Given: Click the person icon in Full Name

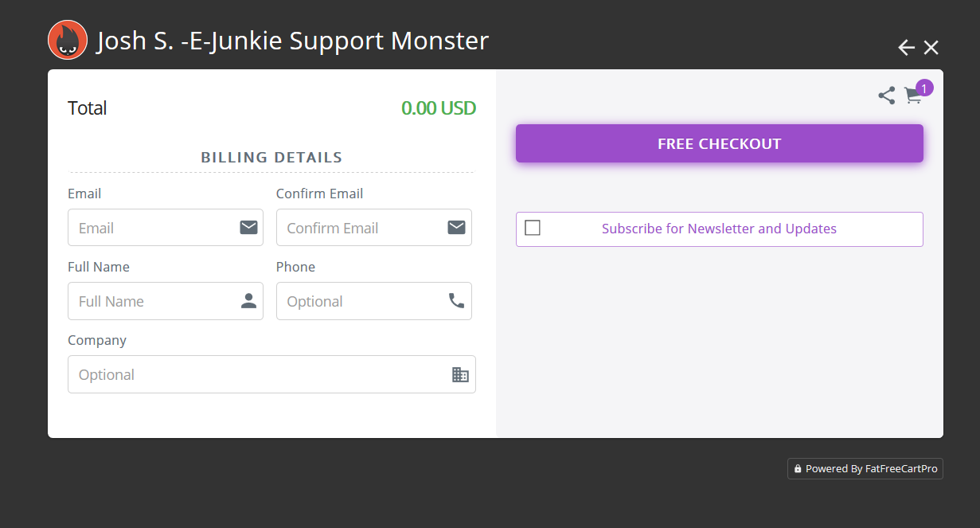Looking at the screenshot, I should pyautogui.click(x=248, y=301).
